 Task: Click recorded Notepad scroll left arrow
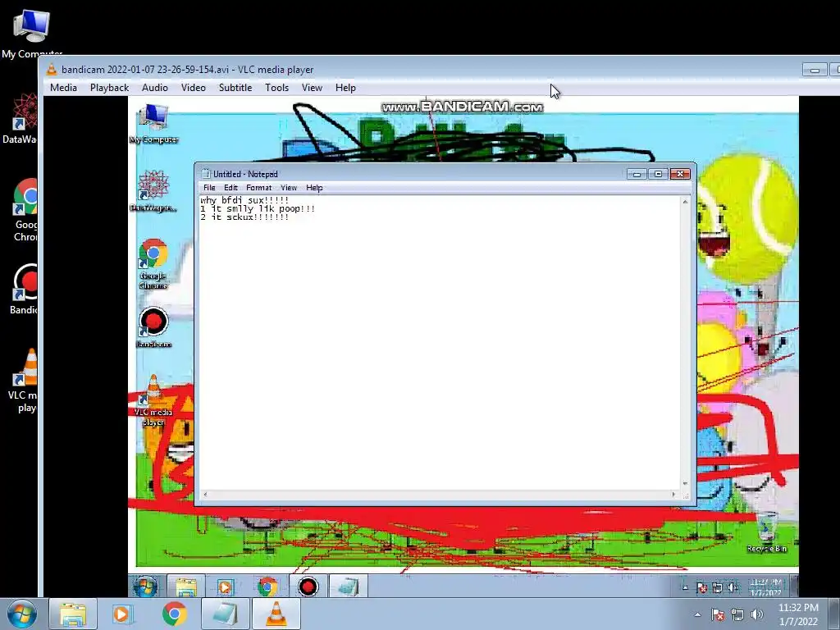pyautogui.click(x=205, y=495)
